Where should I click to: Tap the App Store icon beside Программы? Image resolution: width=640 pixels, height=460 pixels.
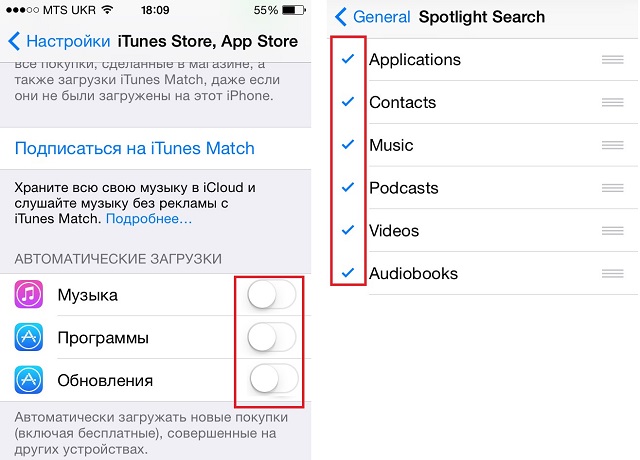click(x=29, y=337)
